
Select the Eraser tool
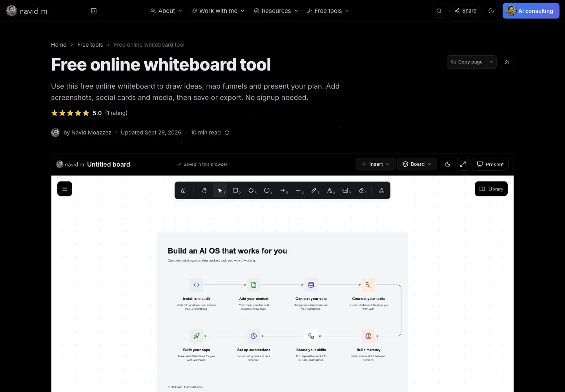click(361, 191)
